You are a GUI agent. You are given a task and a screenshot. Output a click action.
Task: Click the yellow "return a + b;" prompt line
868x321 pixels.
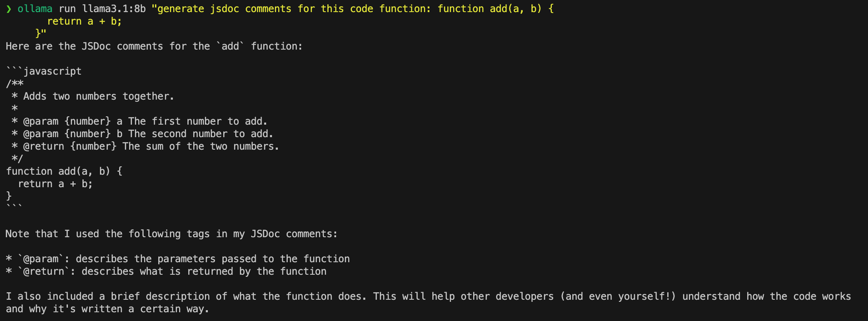(x=84, y=21)
